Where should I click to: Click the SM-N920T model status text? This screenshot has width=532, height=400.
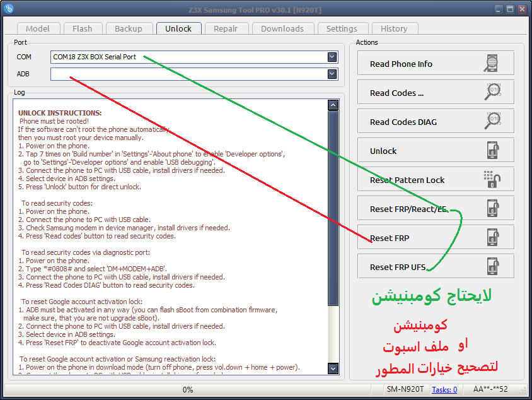pyautogui.click(x=405, y=389)
